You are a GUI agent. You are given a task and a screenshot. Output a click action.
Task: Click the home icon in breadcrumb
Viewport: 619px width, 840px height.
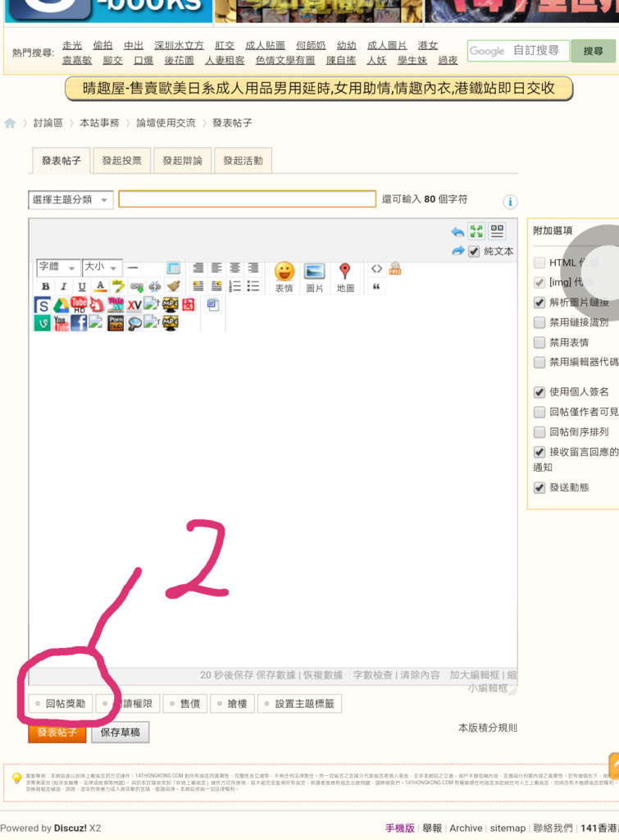click(x=10, y=123)
